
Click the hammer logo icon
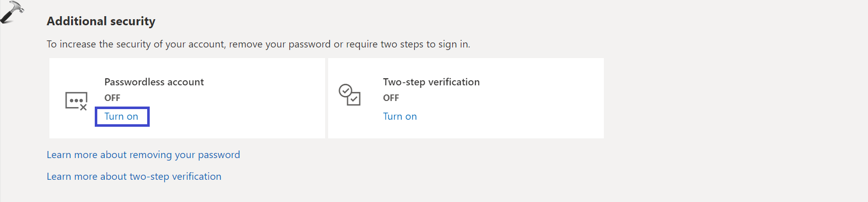pyautogui.click(x=12, y=12)
